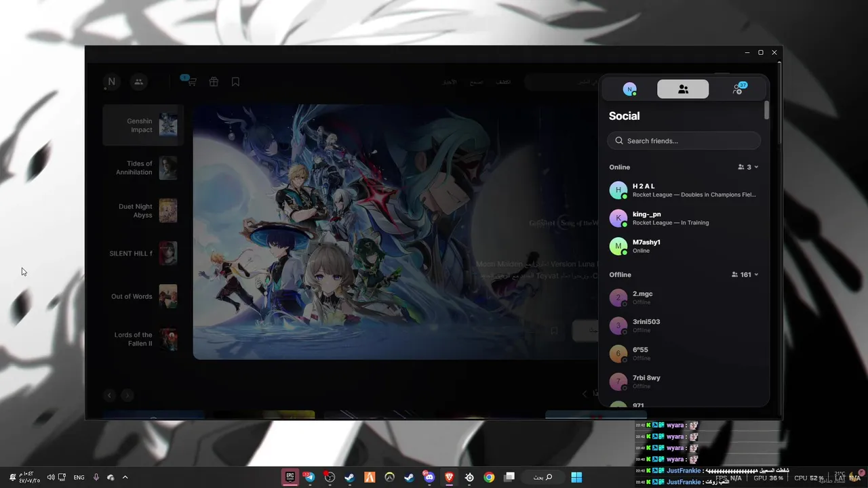Select SILENT HILL f in featured list
Viewport: 868px width, 488px height.
coord(143,253)
